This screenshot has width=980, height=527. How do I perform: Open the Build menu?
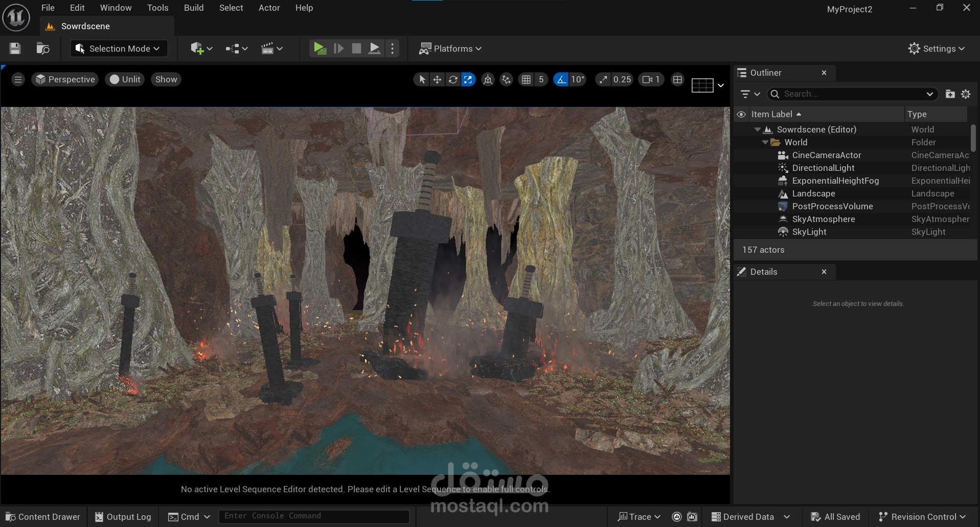click(194, 8)
